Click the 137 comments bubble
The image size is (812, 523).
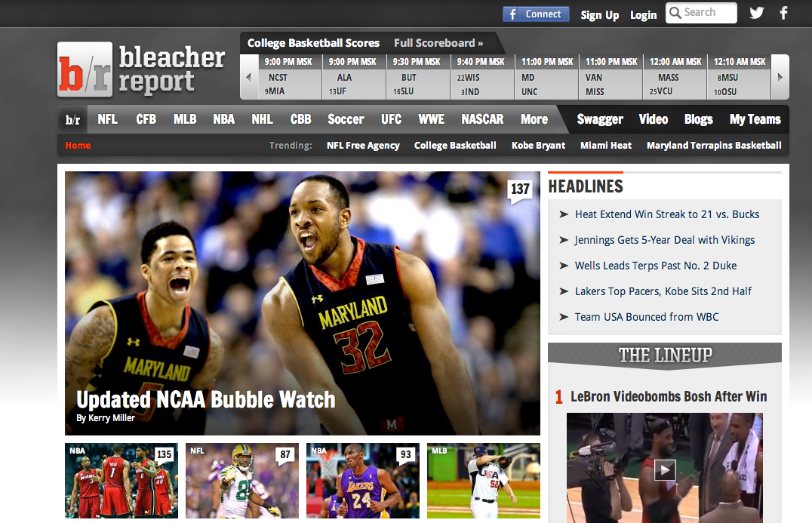pyautogui.click(x=520, y=190)
